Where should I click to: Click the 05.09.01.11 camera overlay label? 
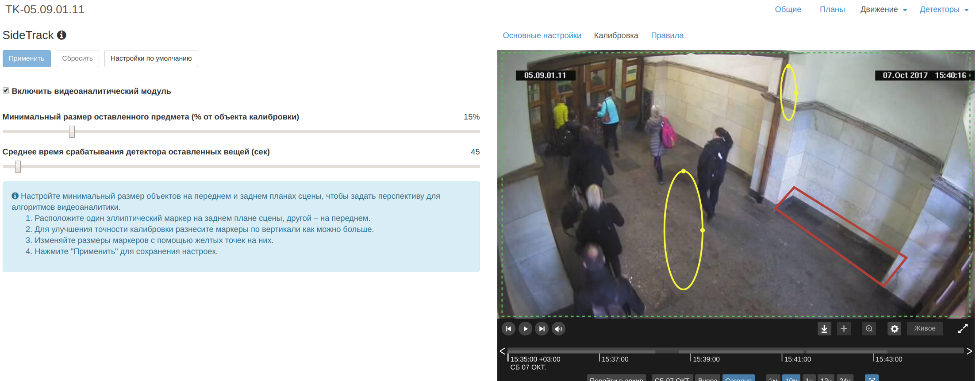point(546,75)
